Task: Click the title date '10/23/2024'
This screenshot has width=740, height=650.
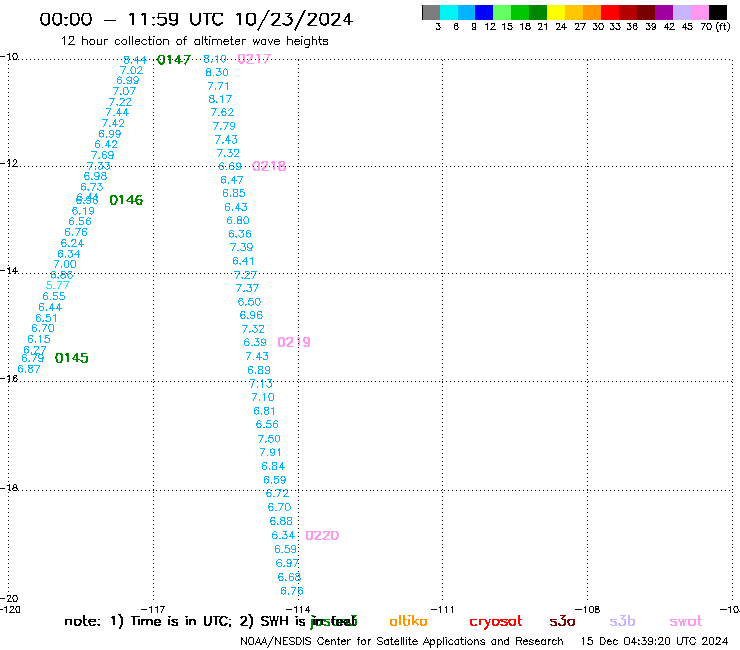Action: (x=294, y=19)
